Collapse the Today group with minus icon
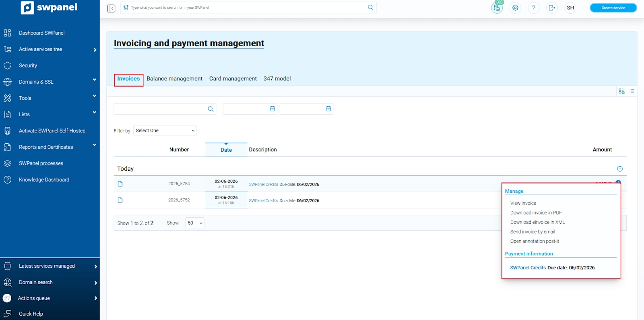Screen dimensions: 644x320 pyautogui.click(x=620, y=169)
